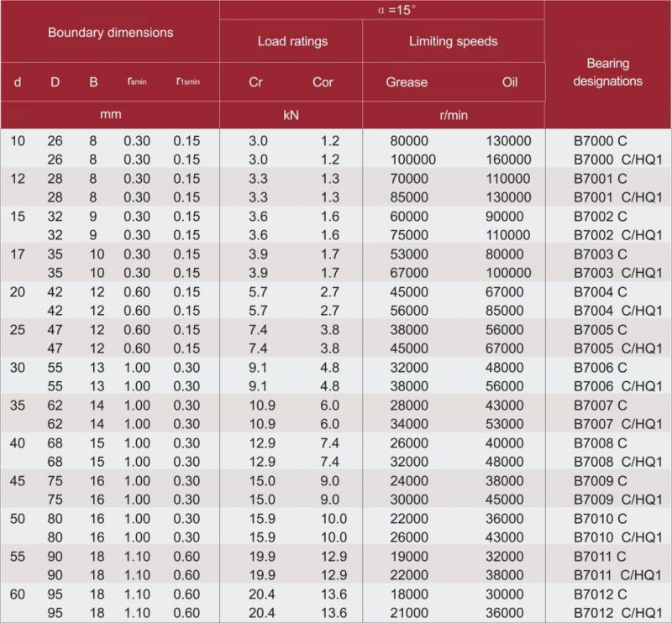672x623 pixels.
Task: Select the Cor column subheader
Action: tap(323, 82)
